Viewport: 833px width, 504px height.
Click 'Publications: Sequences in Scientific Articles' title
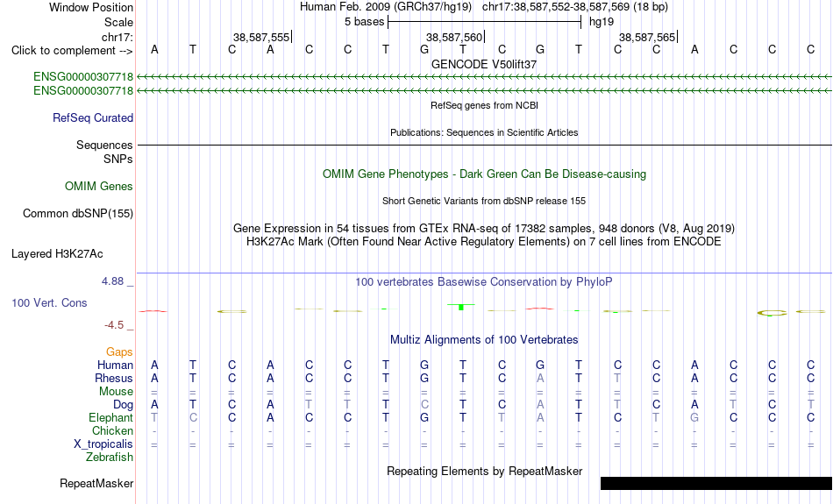tap(484, 132)
